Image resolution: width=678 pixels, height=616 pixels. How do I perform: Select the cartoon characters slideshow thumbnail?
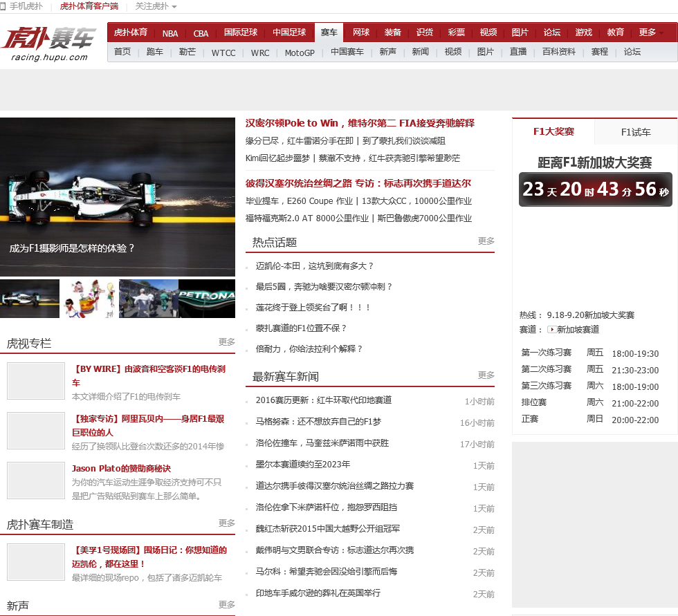pos(89,299)
